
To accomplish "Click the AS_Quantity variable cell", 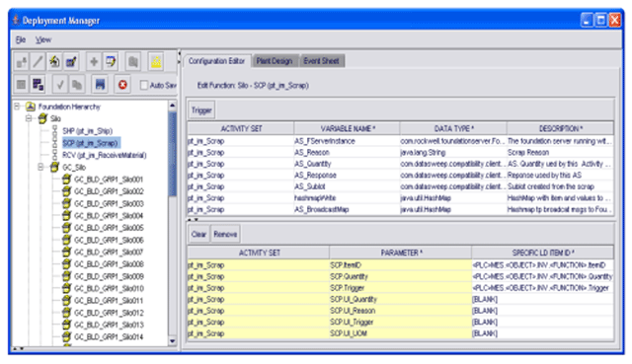I will tap(347, 164).
